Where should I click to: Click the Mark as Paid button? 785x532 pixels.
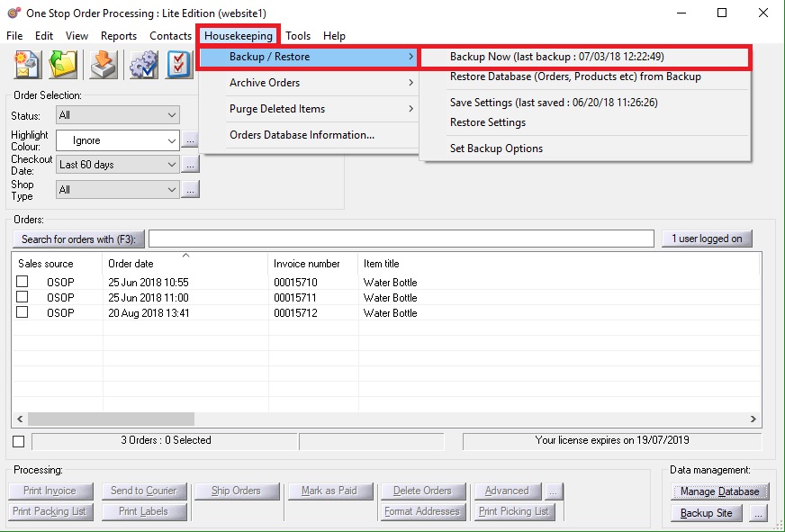point(330,491)
